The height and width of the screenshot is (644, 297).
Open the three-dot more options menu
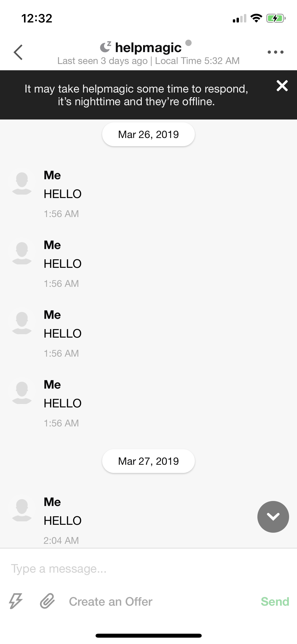[x=275, y=52]
